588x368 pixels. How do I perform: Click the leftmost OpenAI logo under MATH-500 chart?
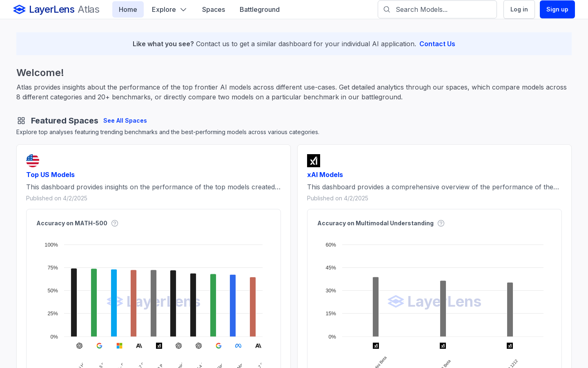(x=80, y=346)
